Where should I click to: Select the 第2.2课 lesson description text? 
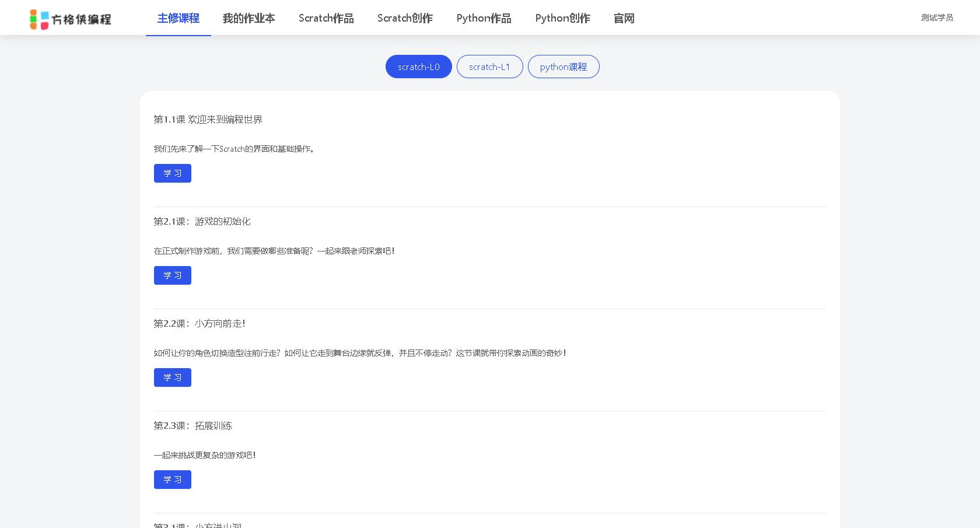point(359,353)
